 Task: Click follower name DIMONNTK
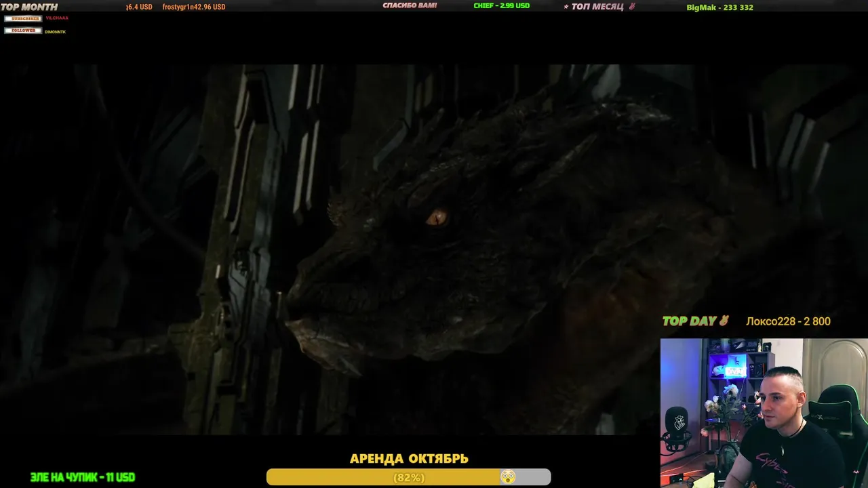56,32
